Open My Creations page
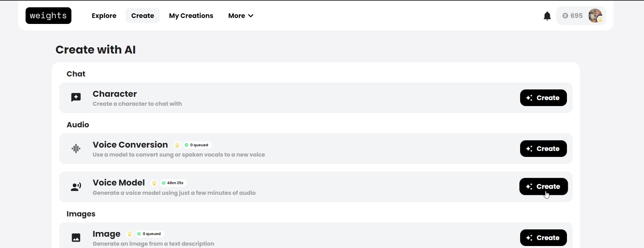The width and height of the screenshot is (644, 248). click(191, 16)
